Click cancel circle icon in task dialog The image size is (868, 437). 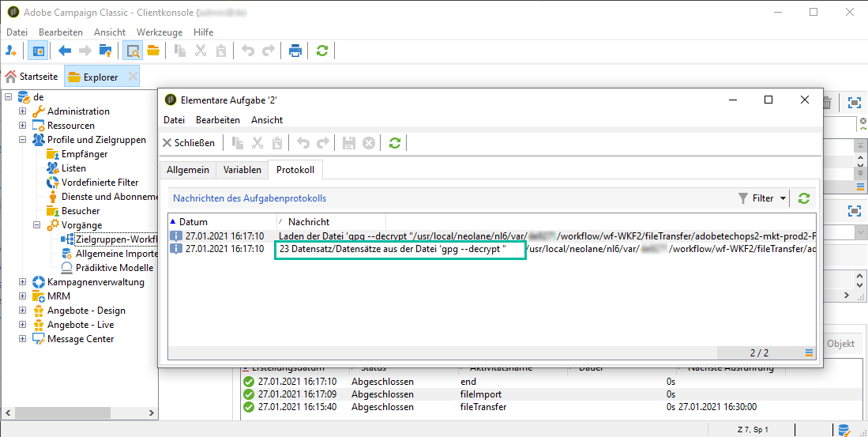click(369, 143)
